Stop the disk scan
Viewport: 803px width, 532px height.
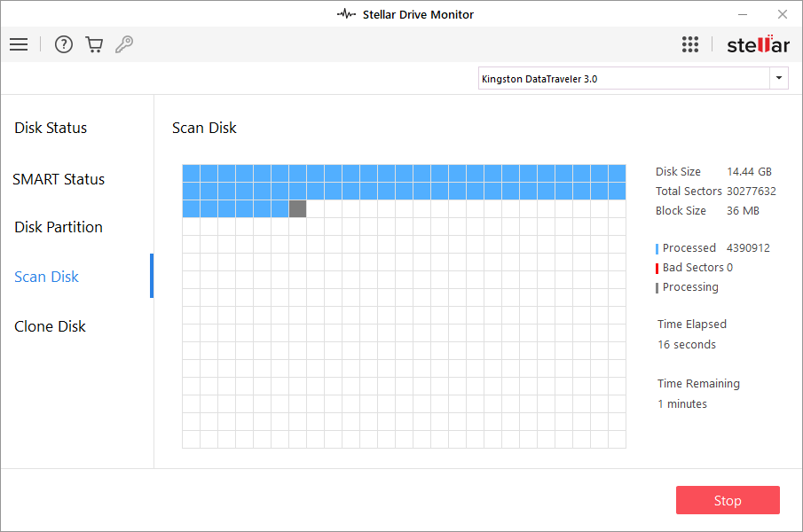click(728, 500)
